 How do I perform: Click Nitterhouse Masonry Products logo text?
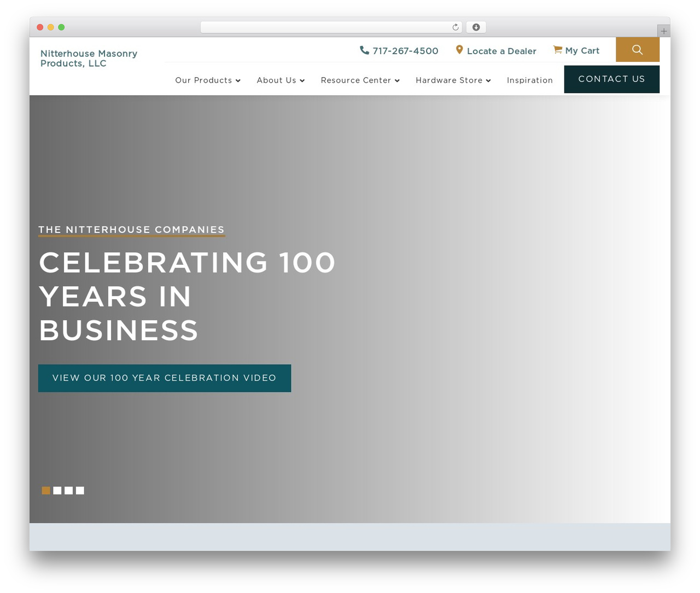coord(89,59)
